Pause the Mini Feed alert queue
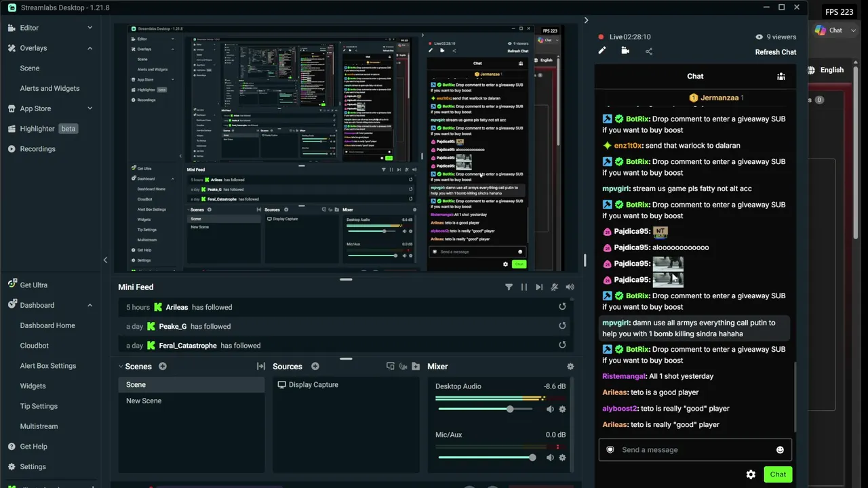This screenshot has width=868, height=488. coord(524,287)
